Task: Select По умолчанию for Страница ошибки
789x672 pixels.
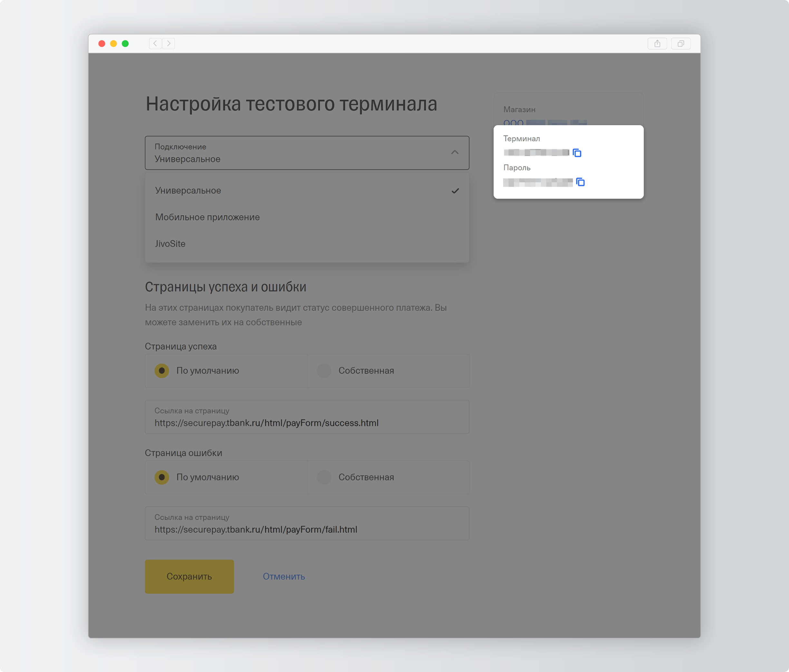Action: click(226, 477)
